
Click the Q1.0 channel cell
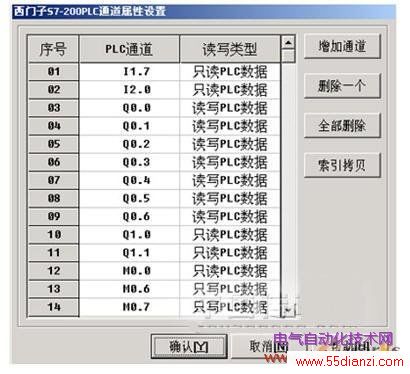coord(130,235)
